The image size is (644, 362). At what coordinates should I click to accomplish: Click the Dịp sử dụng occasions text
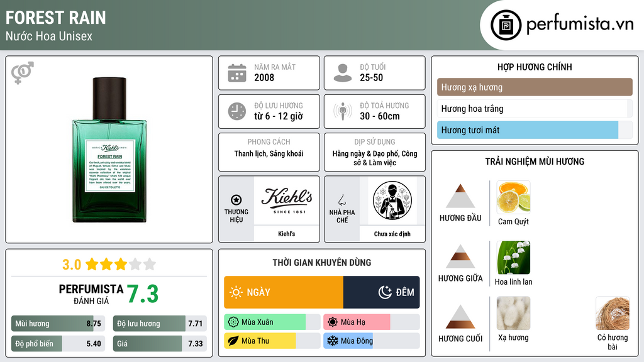pyautogui.click(x=375, y=158)
